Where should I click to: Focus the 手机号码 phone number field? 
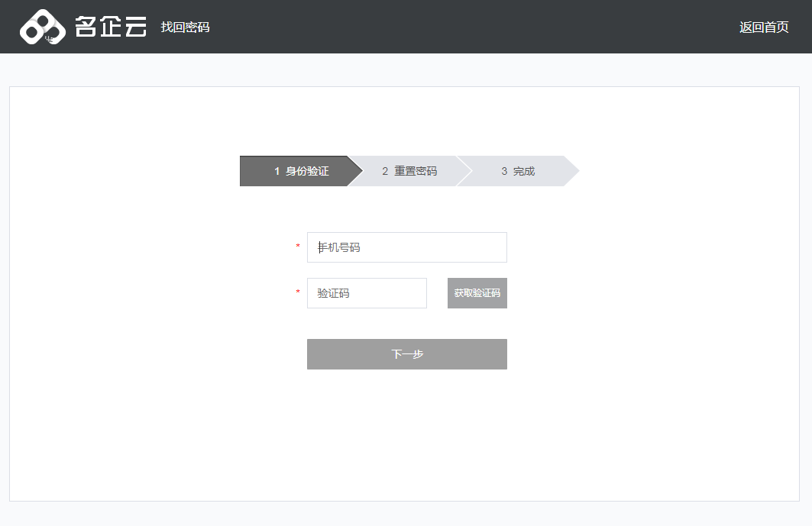[406, 247]
